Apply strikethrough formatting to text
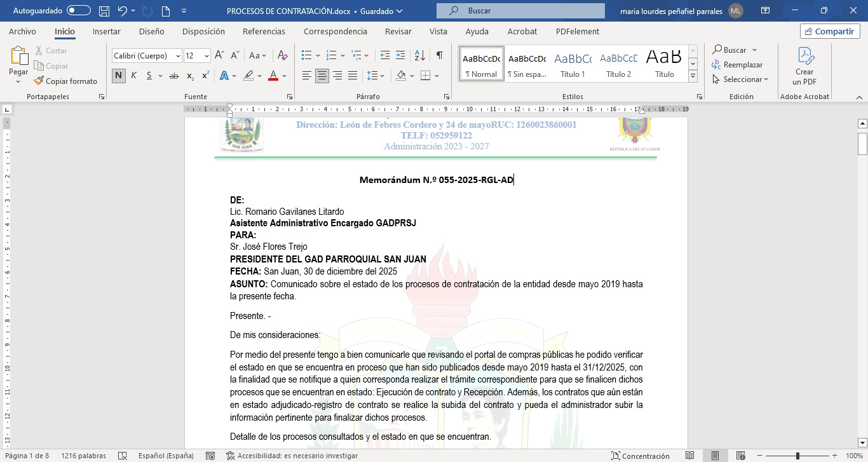The width and height of the screenshot is (868, 462). [173, 76]
